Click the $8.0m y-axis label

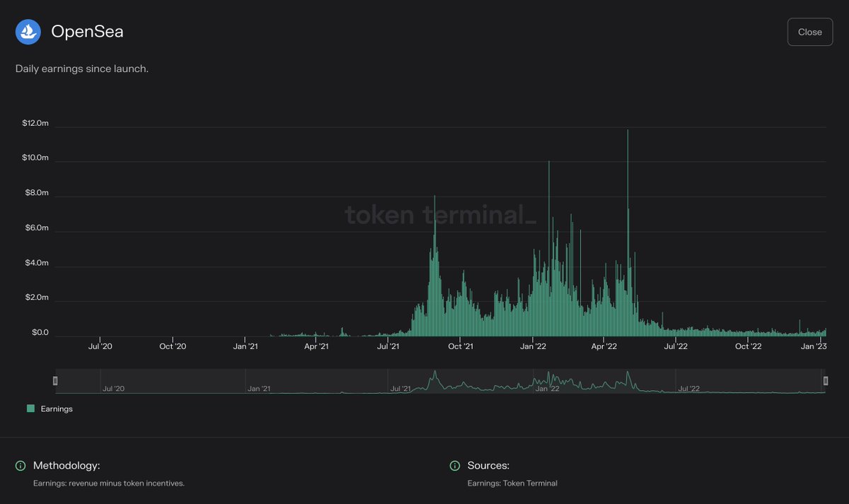(37, 193)
